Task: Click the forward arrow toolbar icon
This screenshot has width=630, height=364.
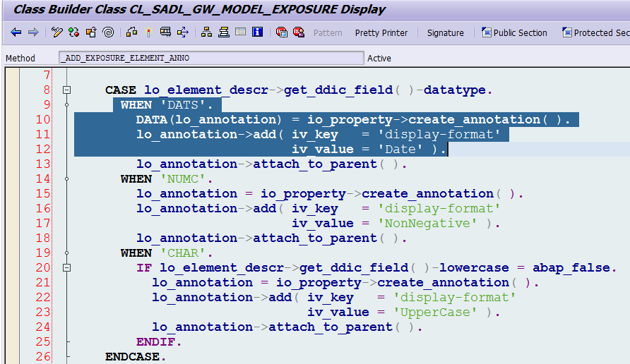Action: tap(33, 32)
